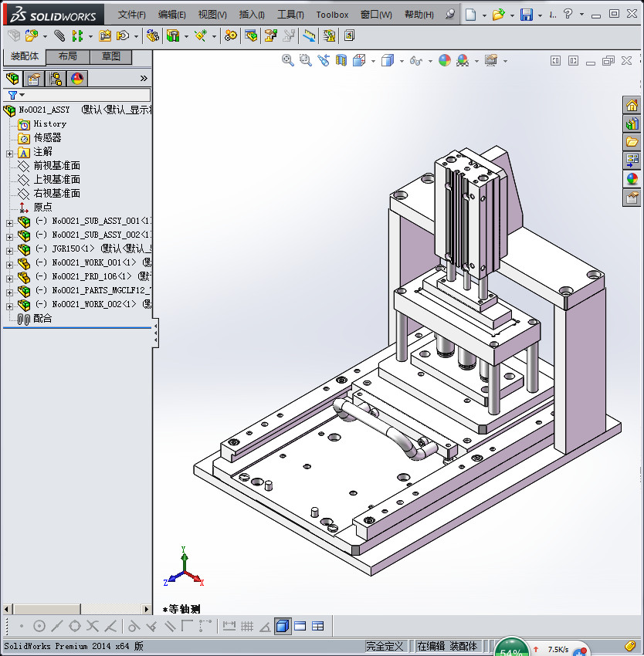Viewport: 644px width, 656px height.
Task: Toggle the 3D shaded cube button in sketch toolbar
Action: tap(283, 627)
